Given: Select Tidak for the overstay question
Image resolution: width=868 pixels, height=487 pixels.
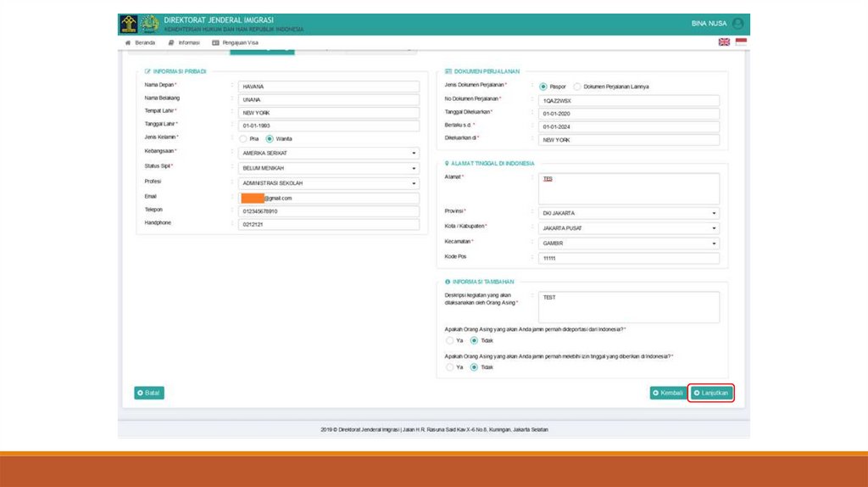Looking at the screenshot, I should pyautogui.click(x=474, y=367).
